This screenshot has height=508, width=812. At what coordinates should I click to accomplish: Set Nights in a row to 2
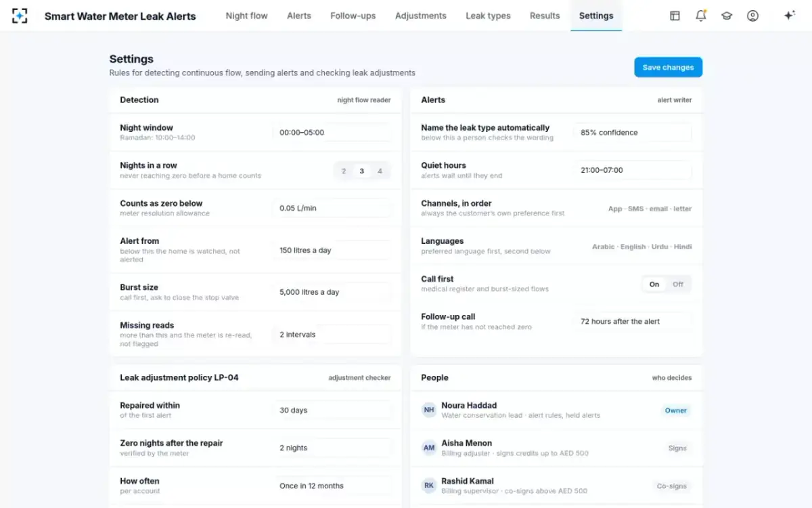(344, 171)
